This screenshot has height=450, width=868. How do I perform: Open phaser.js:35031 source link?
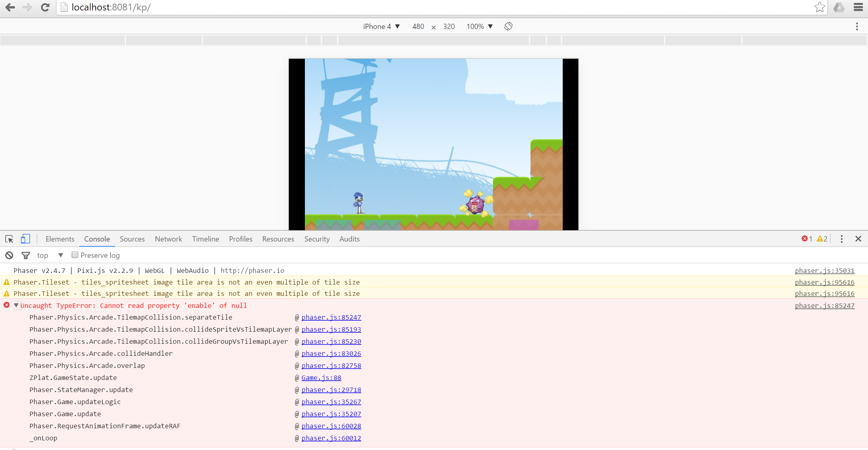(825, 270)
